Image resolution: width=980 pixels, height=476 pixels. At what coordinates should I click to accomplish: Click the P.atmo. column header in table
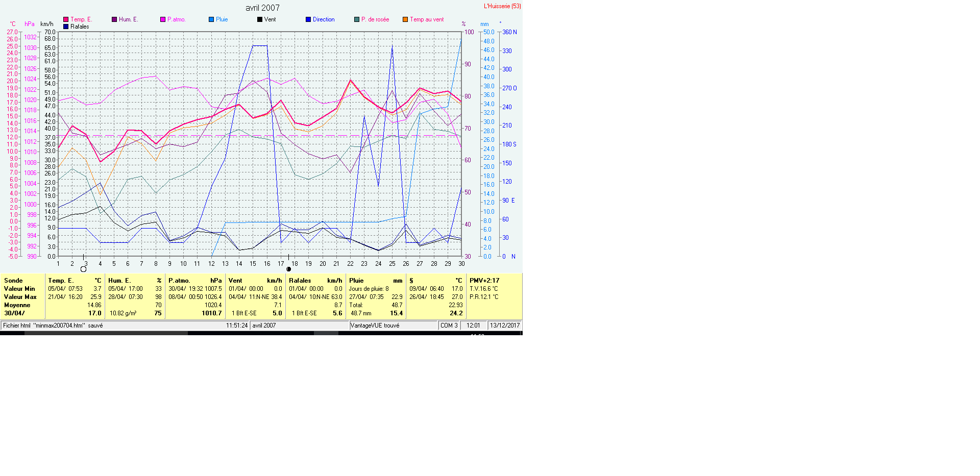coord(195,281)
